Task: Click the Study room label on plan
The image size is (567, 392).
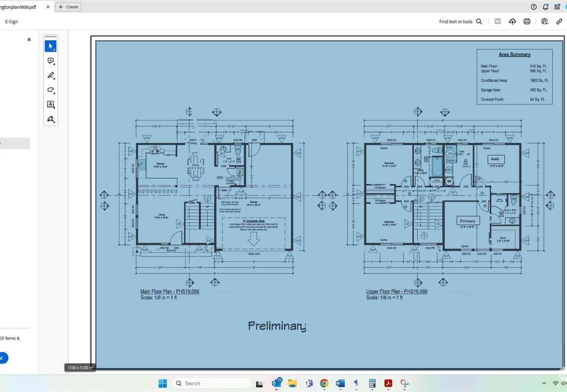Action: [x=496, y=159]
